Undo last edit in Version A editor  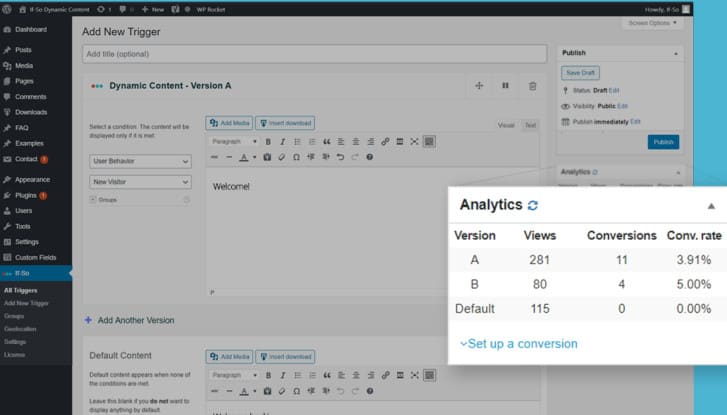[x=340, y=157]
